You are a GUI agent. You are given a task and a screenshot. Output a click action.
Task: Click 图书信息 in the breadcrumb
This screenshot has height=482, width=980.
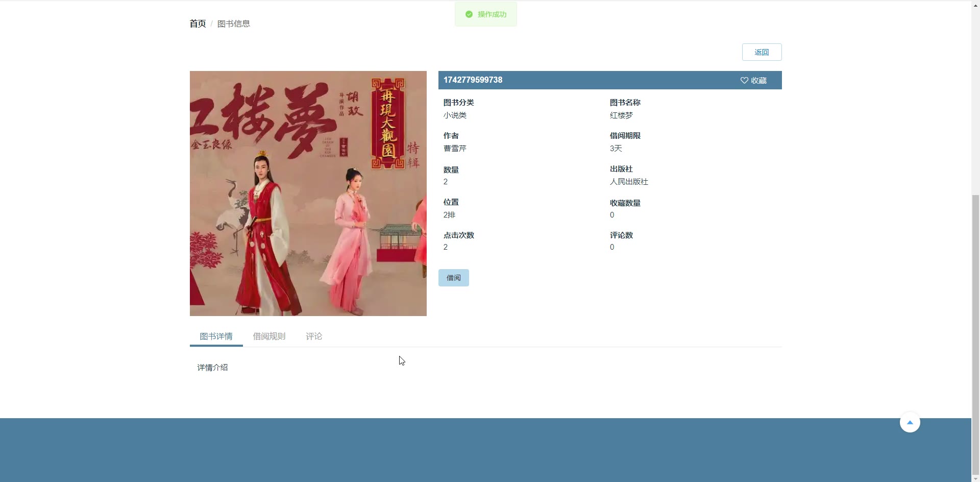234,23
